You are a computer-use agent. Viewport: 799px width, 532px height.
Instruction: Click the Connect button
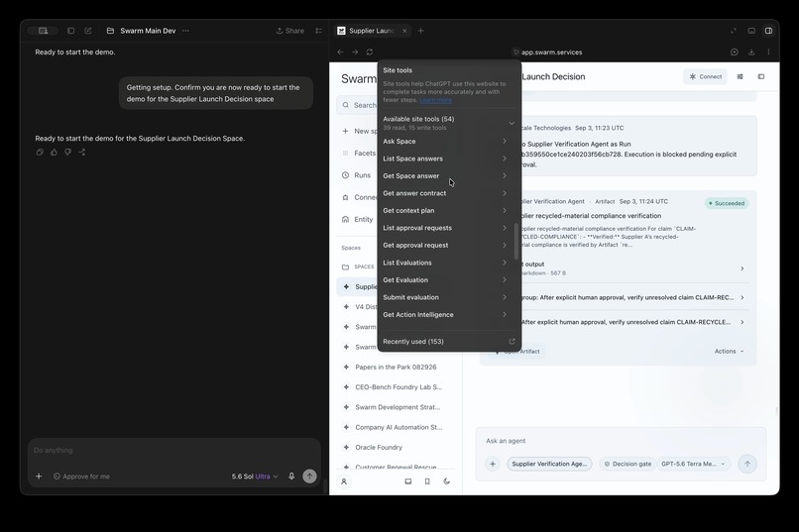point(705,77)
